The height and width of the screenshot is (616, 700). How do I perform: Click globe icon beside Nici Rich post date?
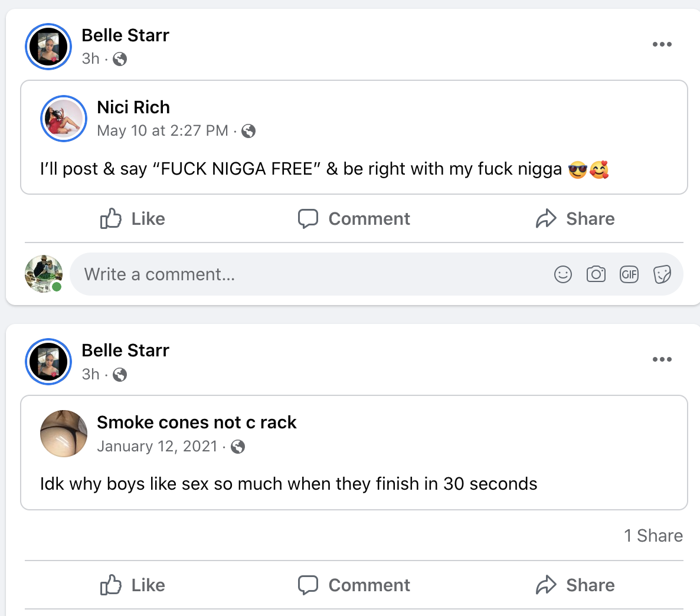[x=248, y=131]
